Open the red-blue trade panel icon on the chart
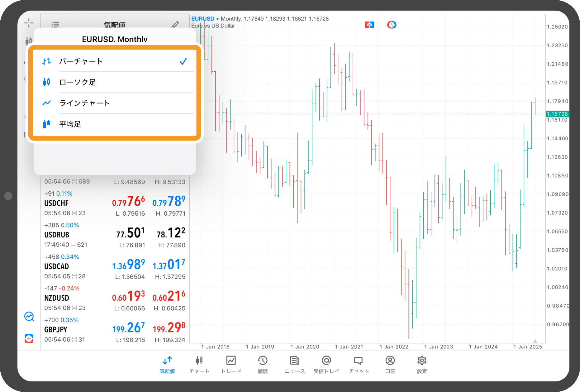Screen dimensions: 580x392 pyautogui.click(x=369, y=25)
